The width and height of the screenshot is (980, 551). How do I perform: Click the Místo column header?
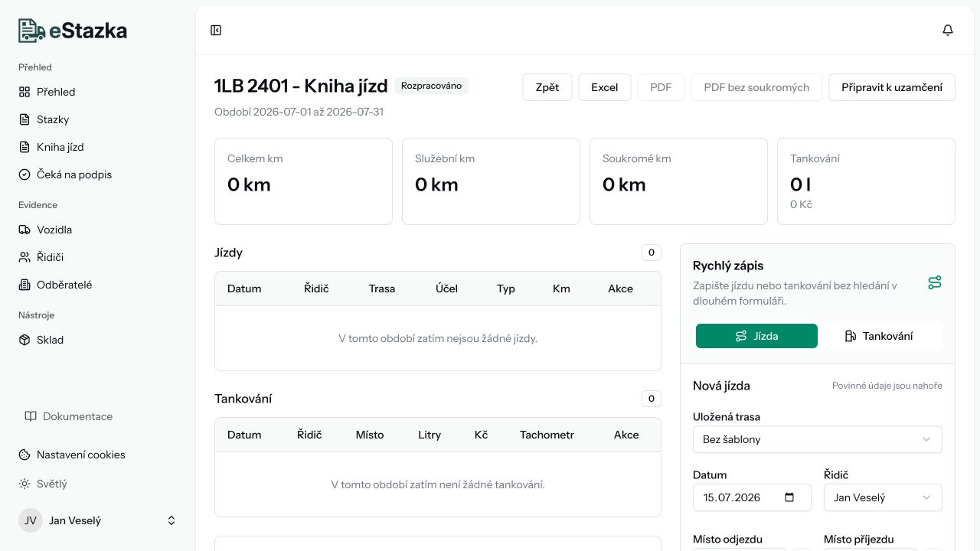[x=370, y=435]
